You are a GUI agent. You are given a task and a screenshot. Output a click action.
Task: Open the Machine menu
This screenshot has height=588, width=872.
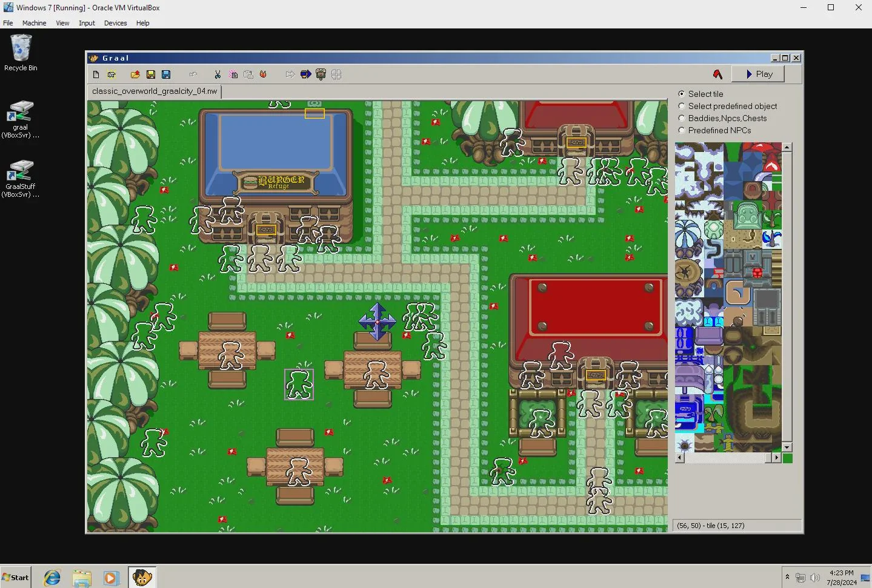click(x=34, y=23)
